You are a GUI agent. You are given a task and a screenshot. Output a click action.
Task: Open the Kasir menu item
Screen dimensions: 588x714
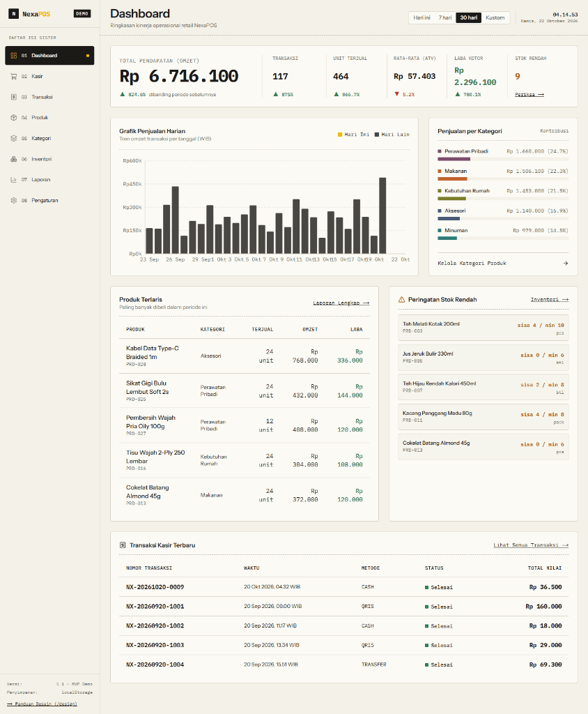49,77
